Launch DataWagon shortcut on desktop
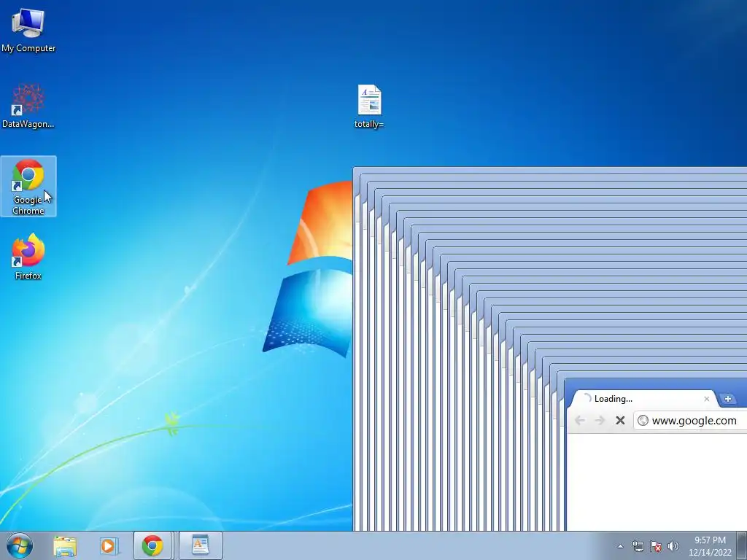This screenshot has width=747, height=560. 28,106
